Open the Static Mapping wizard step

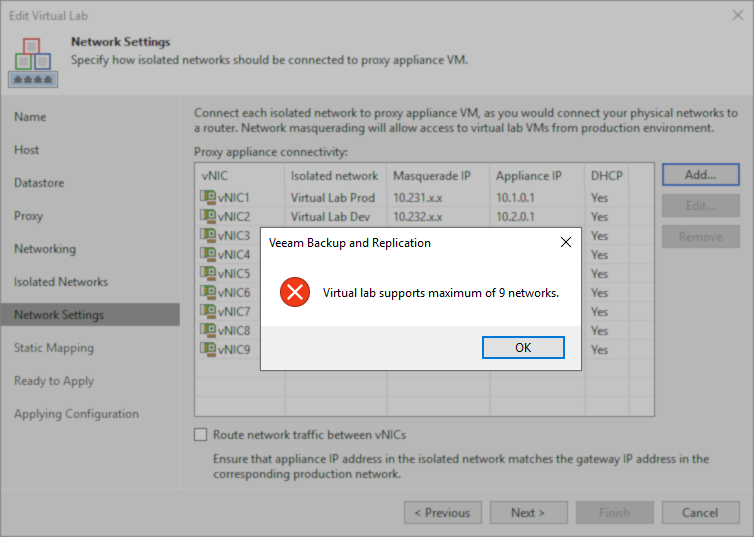[54, 348]
